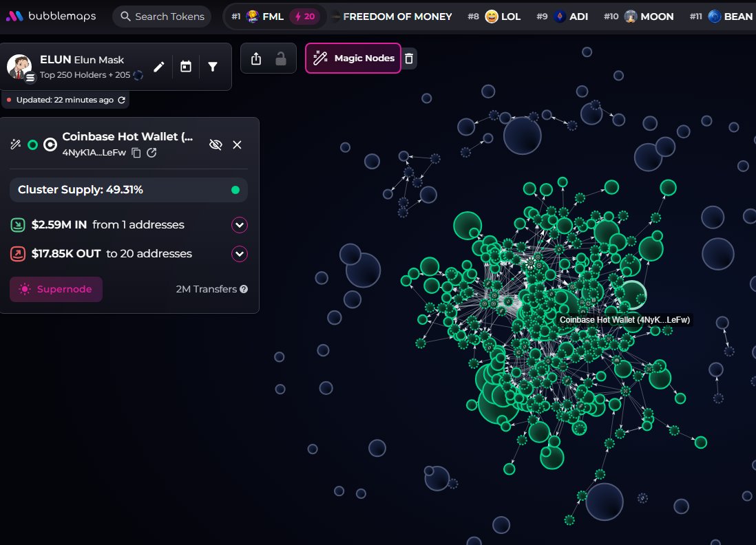Open the calendar history icon

(x=186, y=67)
